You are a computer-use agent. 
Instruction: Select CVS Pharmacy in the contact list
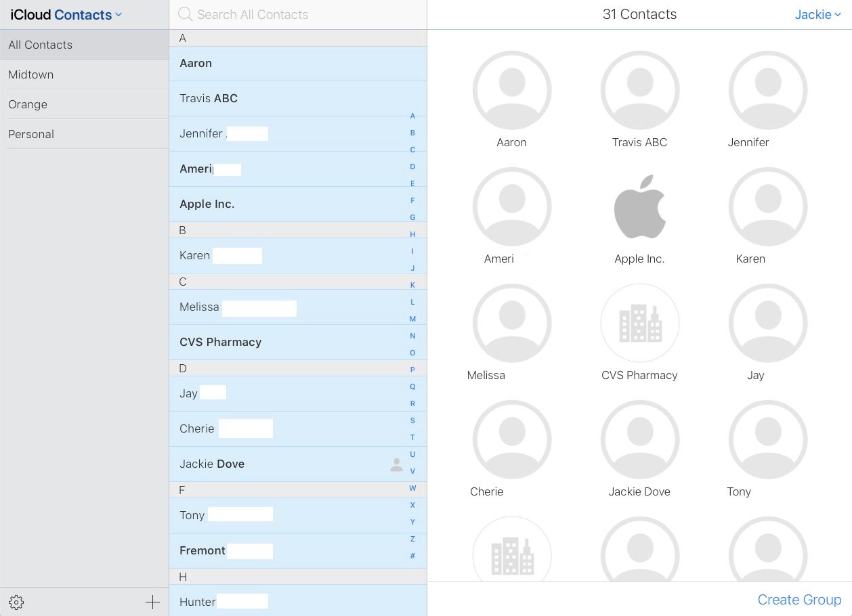(298, 343)
